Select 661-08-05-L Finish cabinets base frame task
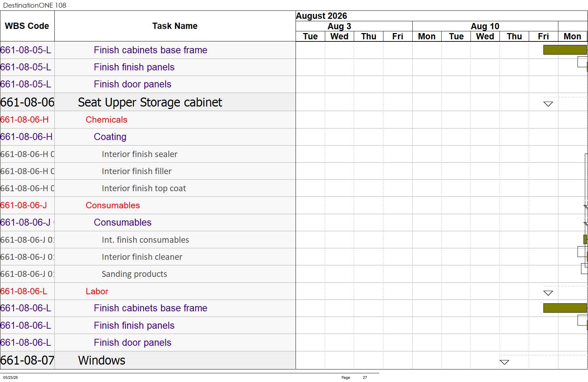Image resolution: width=588 pixels, height=382 pixels. pyautogui.click(x=150, y=50)
